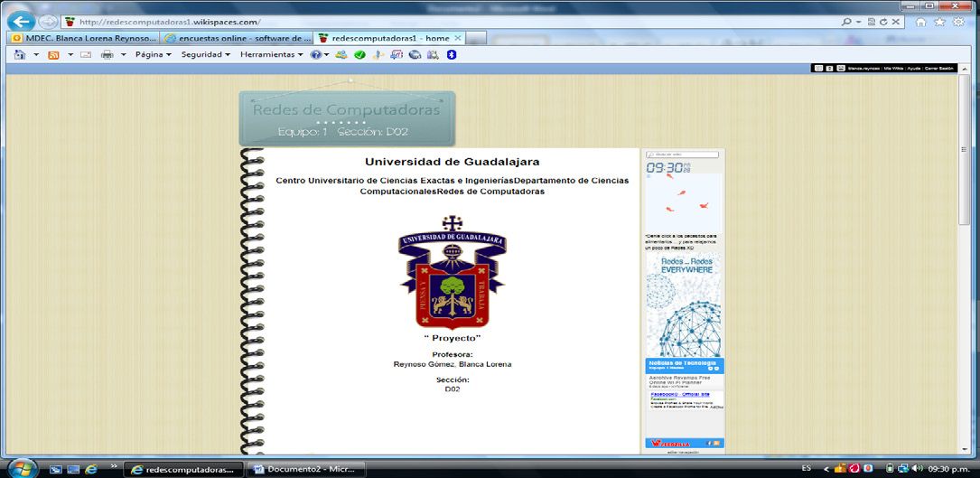Click the Ayuda link in wiki bar
The height and width of the screenshot is (478, 980).
coord(914,68)
